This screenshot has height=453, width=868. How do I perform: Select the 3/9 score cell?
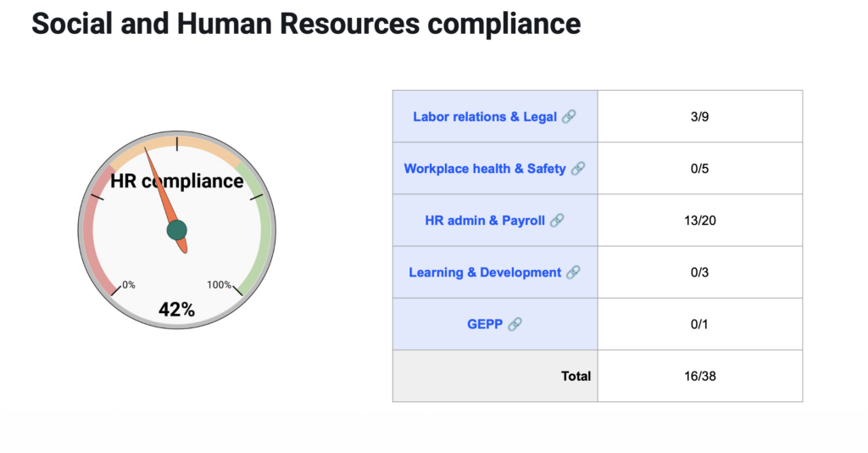click(x=699, y=117)
